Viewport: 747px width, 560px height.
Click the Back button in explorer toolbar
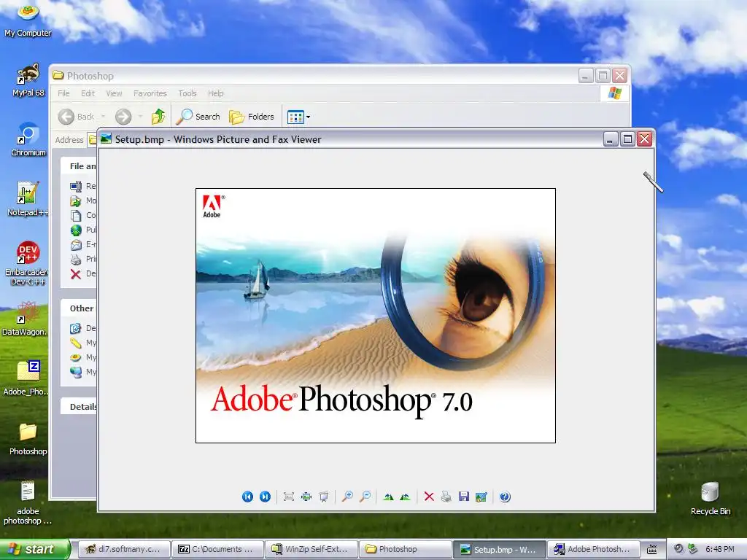coord(76,117)
